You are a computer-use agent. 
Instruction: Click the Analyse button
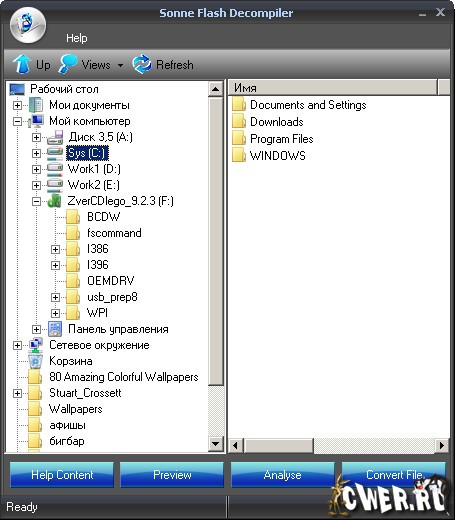[x=283, y=475]
